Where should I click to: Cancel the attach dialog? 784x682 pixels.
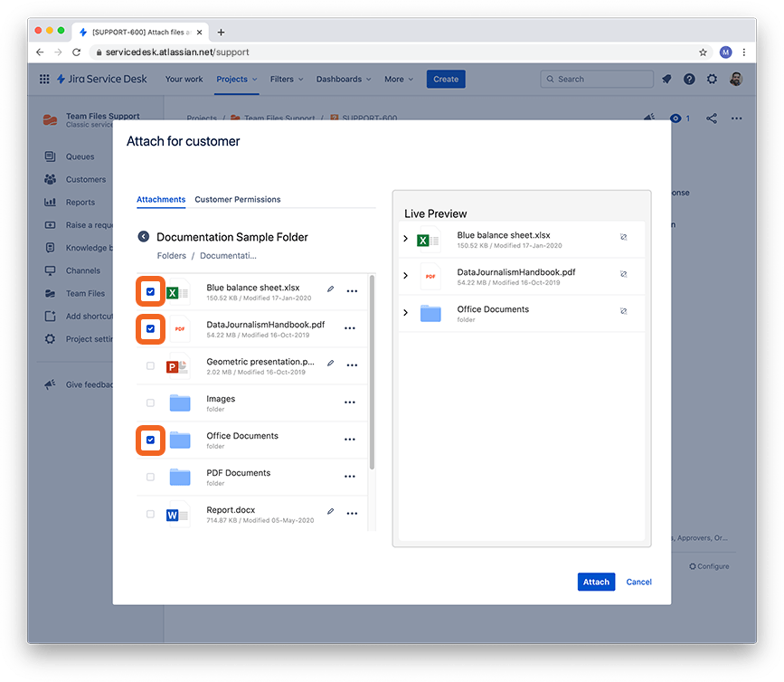click(638, 582)
